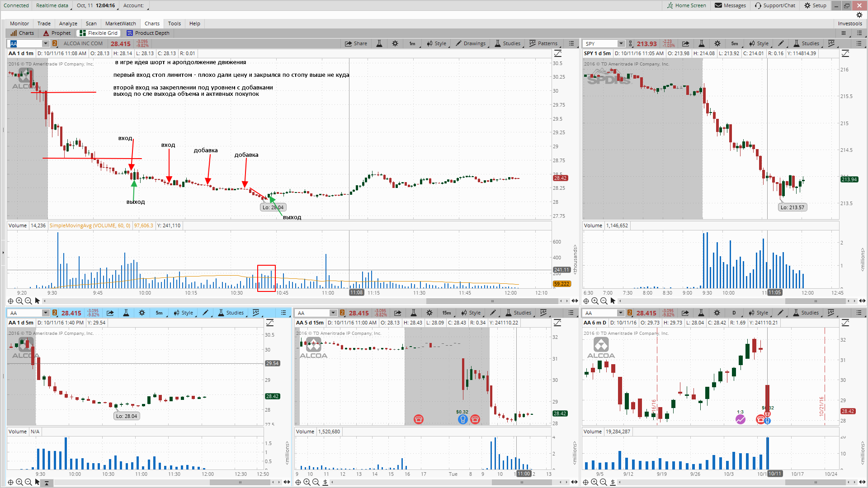The image size is (868, 488).
Task: Open the MarketWatch tab
Action: pyautogui.click(x=121, y=23)
